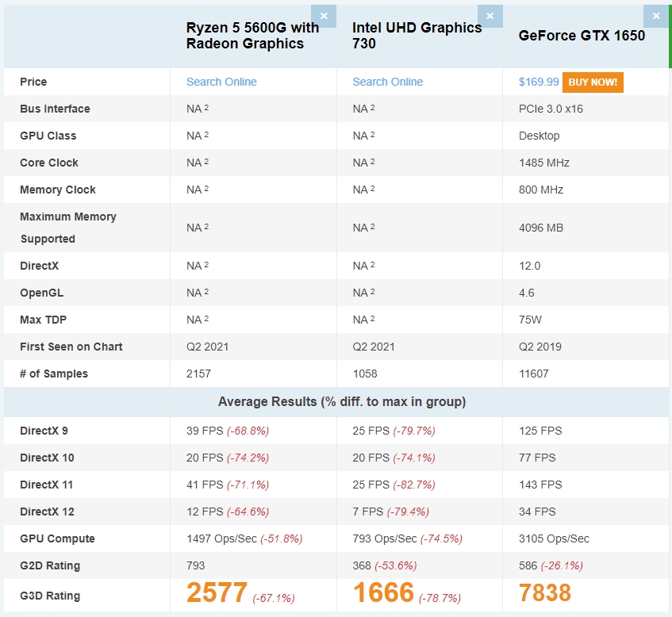The width and height of the screenshot is (672, 617).
Task: Click the 3105 Ops/Sec compute value
Action: (554, 539)
